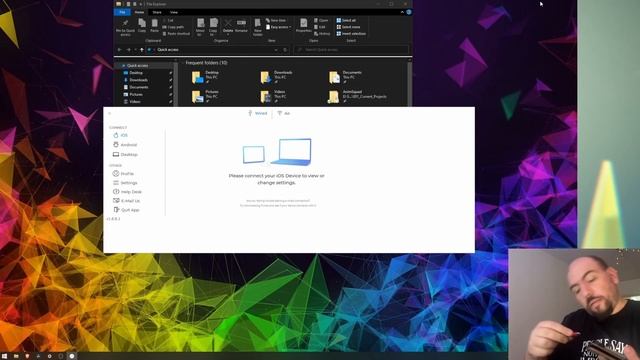
Task: Click Invert selection in the ribbon
Action: coord(351,33)
